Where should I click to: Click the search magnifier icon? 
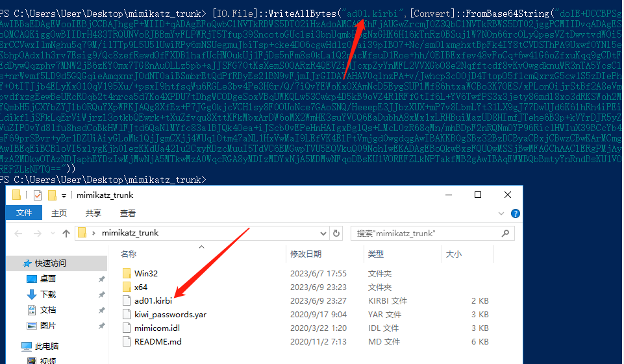point(505,234)
